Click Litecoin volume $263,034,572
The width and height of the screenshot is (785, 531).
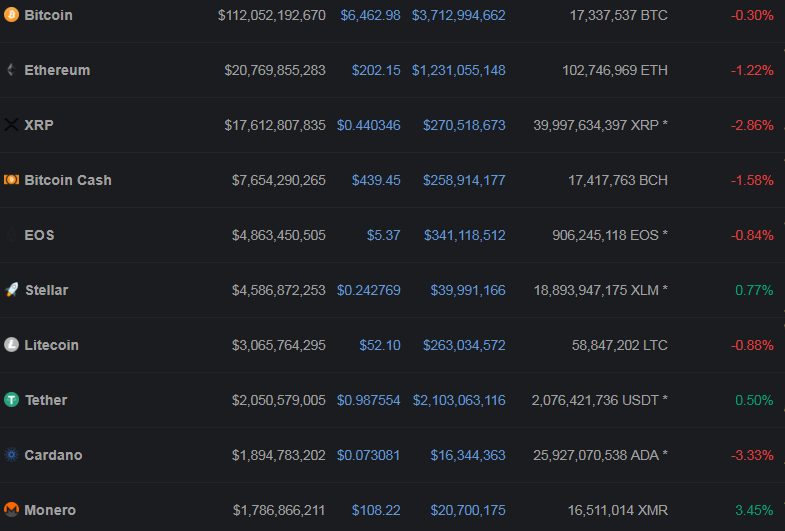tap(464, 346)
